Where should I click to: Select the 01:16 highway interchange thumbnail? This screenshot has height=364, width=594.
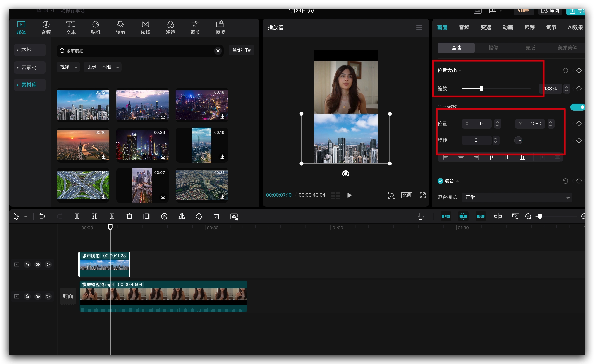[83, 185]
